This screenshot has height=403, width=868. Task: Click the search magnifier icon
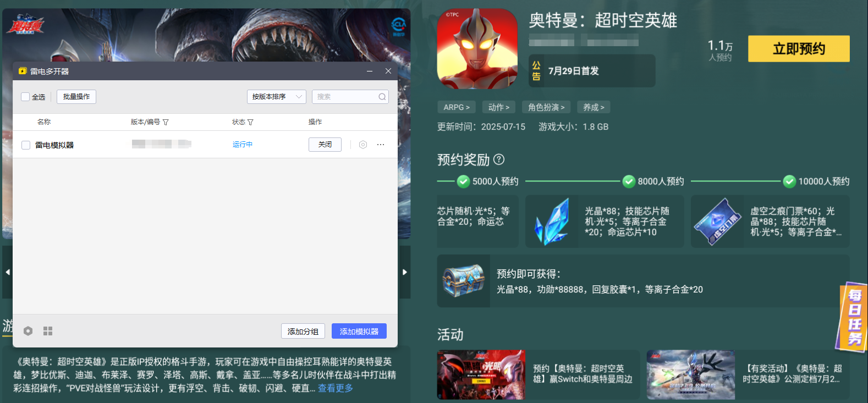pos(382,97)
